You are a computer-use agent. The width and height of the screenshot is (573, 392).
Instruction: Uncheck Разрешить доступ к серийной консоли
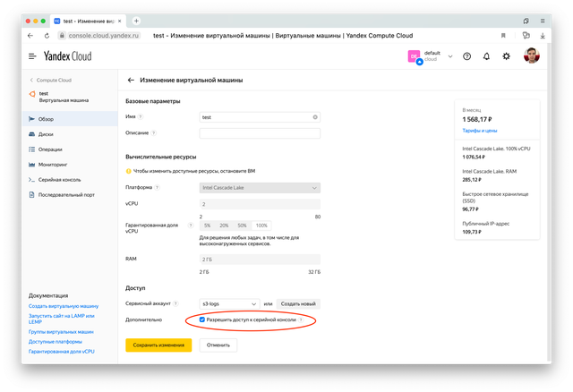(202, 319)
